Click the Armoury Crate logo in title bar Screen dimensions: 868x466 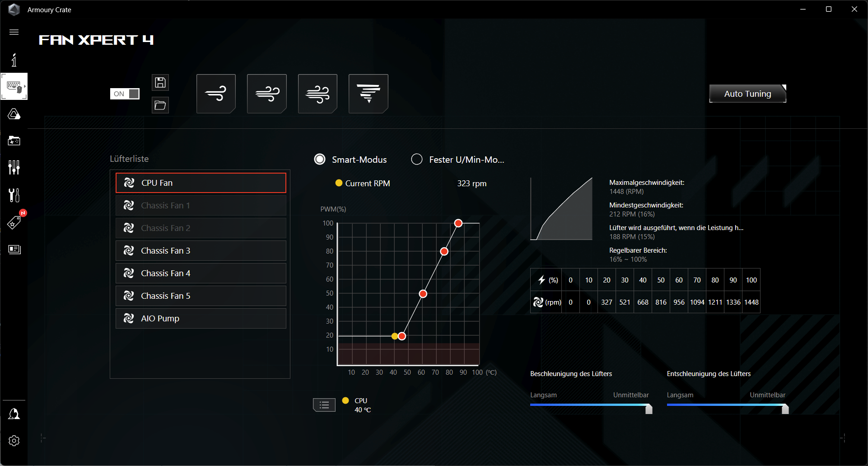14,9
